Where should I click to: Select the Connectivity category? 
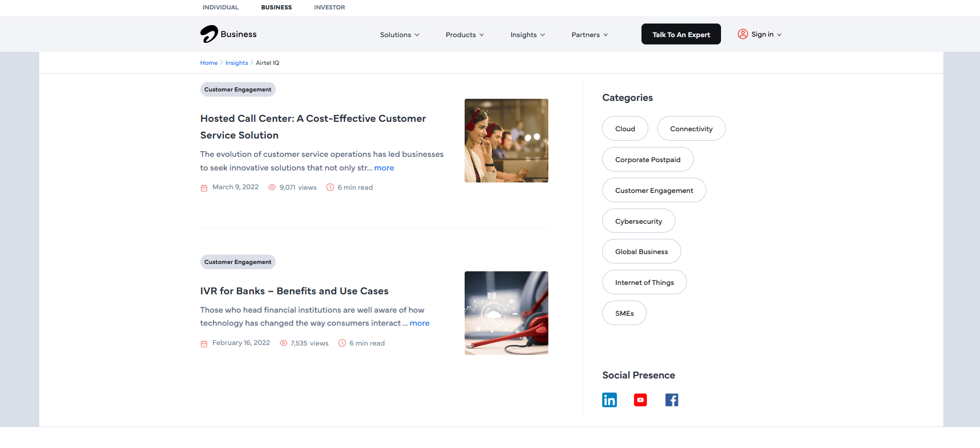click(x=691, y=129)
